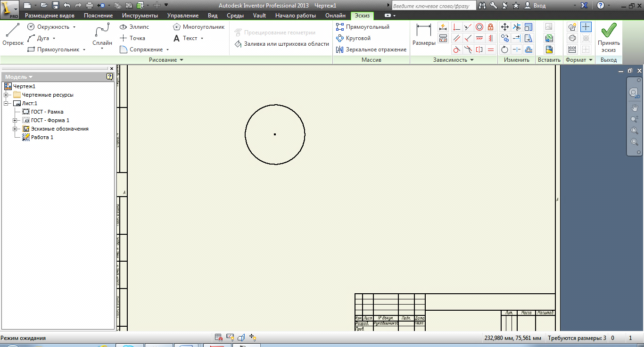Screen dimensions: 644x347
Task: Select the Отрезок line tool
Action: (x=13, y=34)
